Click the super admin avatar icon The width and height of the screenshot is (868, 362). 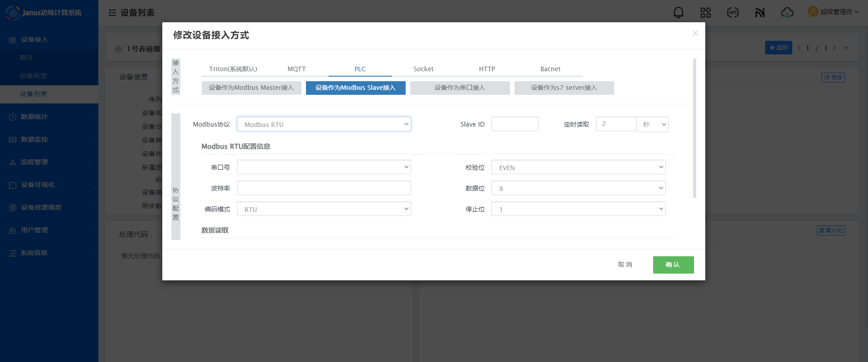(x=813, y=12)
